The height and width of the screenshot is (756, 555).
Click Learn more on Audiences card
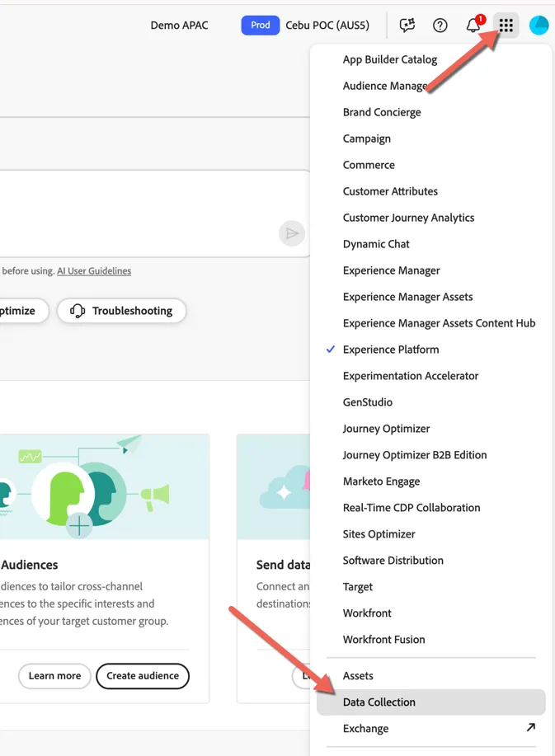click(x=54, y=676)
